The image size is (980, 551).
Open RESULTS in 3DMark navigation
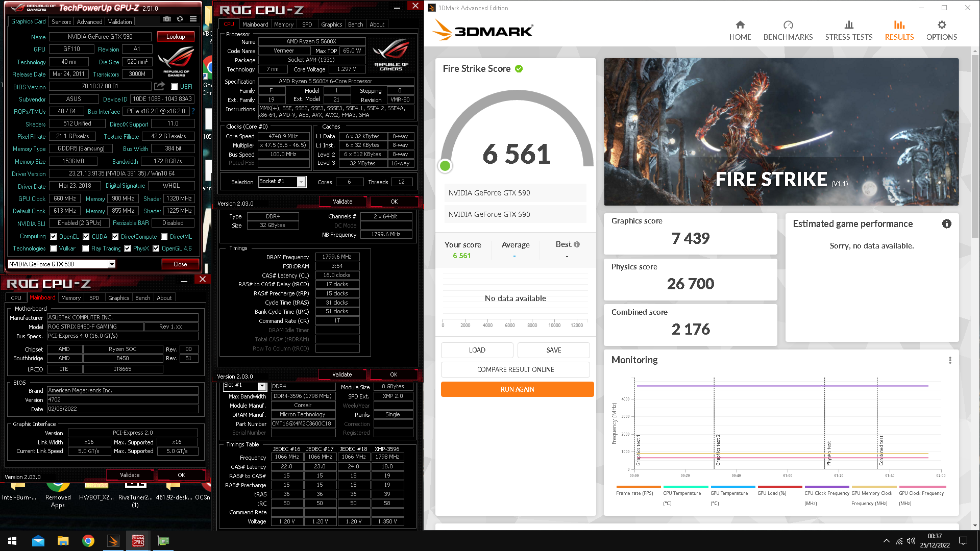[x=899, y=31]
